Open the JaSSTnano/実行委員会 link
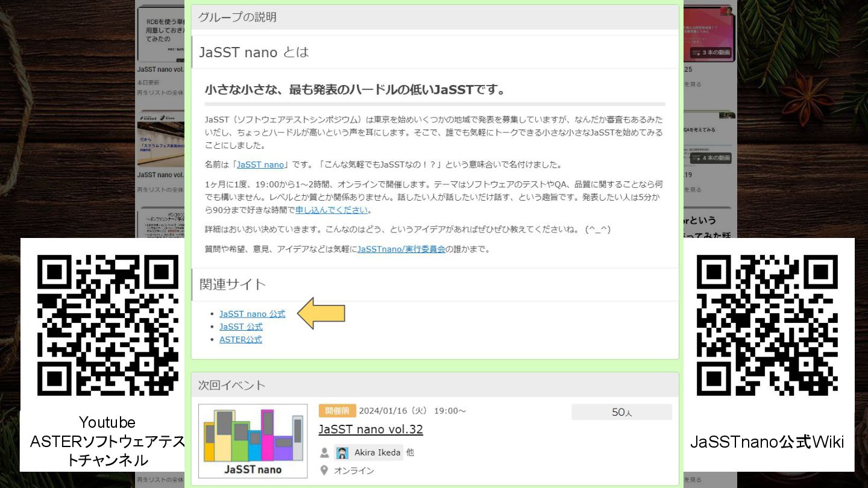868x488 pixels. (x=401, y=248)
